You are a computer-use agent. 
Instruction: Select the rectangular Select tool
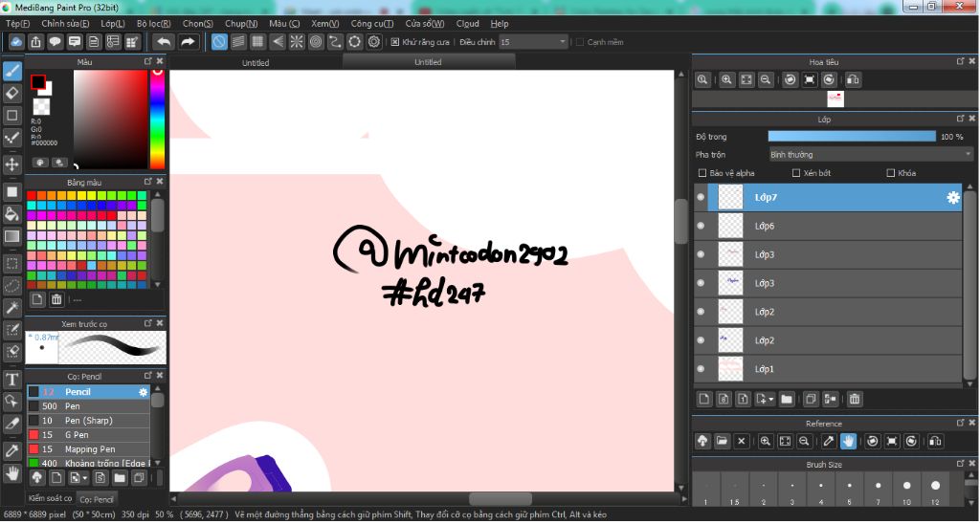tap(11, 263)
